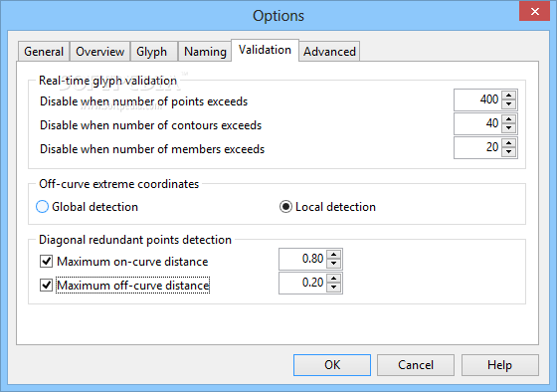Confirm settings with OK button

[x=332, y=365]
